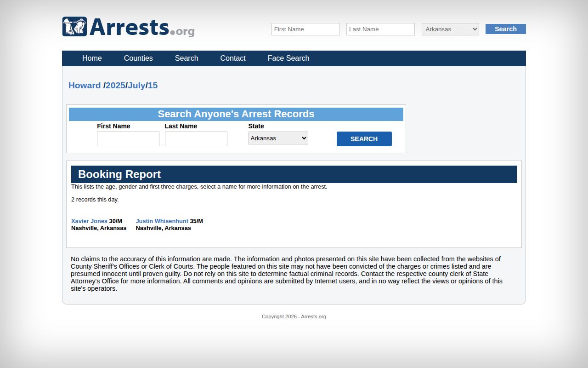Click the Search Anyone's Arrest Records banner
588x368 pixels.
[x=236, y=114]
